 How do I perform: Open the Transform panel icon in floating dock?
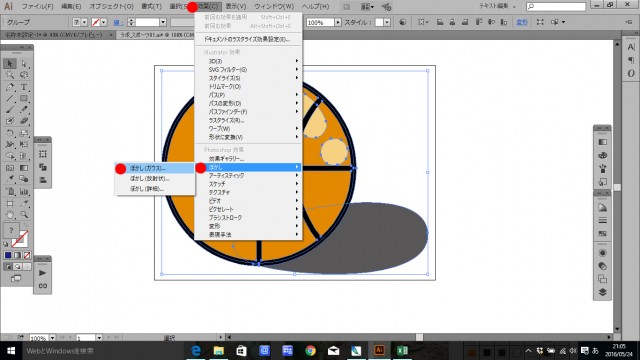tap(42, 154)
